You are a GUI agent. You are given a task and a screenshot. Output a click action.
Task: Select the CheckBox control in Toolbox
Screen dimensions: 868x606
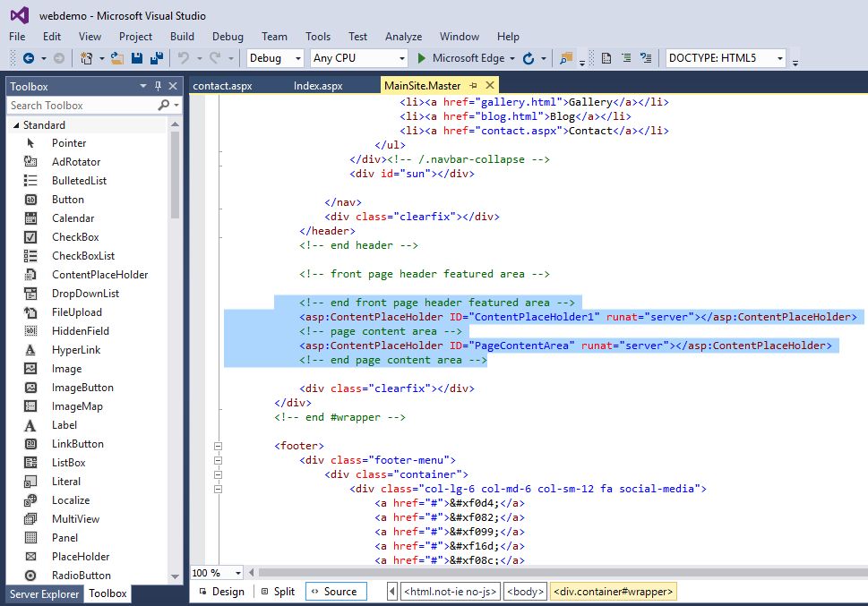(75, 237)
